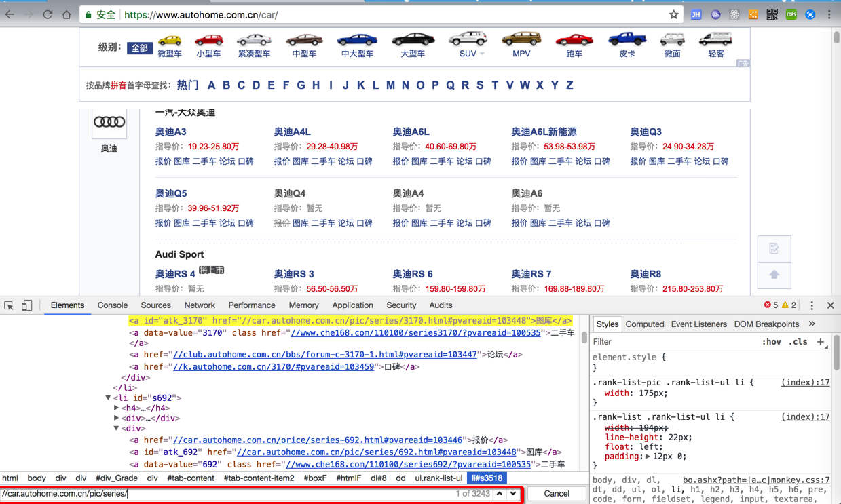The height and width of the screenshot is (504, 841).
Task: Open the Computed styles tab
Action: (645, 324)
